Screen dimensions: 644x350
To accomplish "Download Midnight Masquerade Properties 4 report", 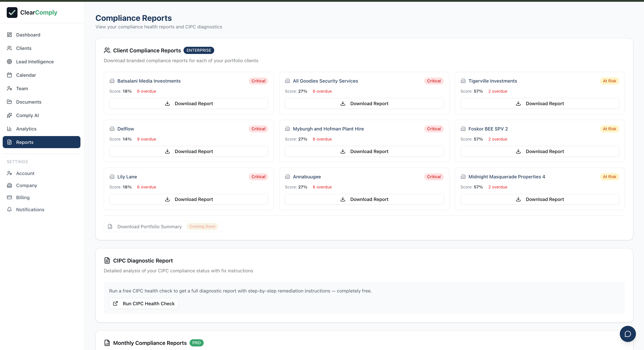I will tap(540, 199).
